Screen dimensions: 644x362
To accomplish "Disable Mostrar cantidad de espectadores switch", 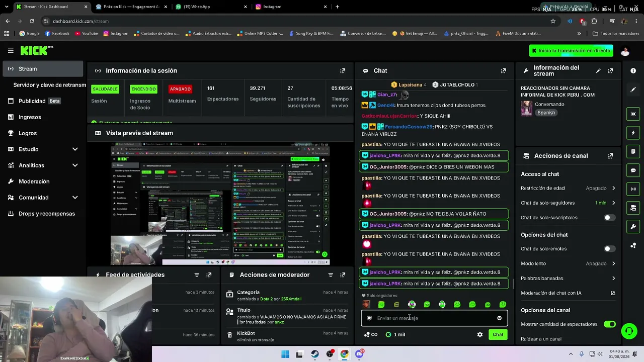I will click(x=609, y=324).
